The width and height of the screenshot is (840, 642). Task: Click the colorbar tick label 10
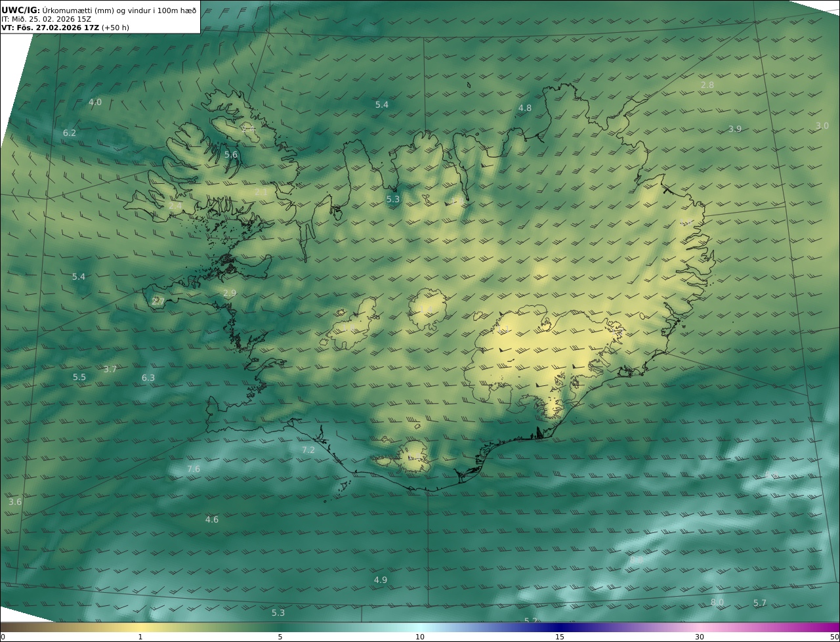coord(420,637)
